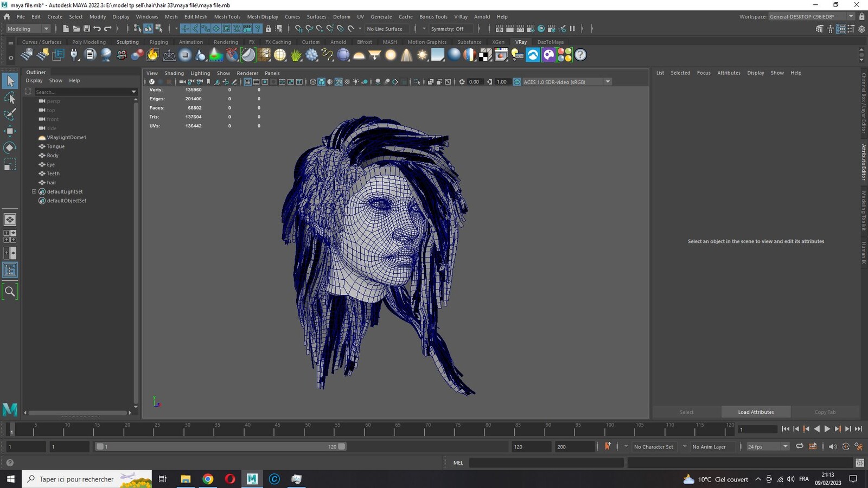Screen dimensions: 868x488
Task: Choose the Paint Selection tool
Action: click(10, 114)
